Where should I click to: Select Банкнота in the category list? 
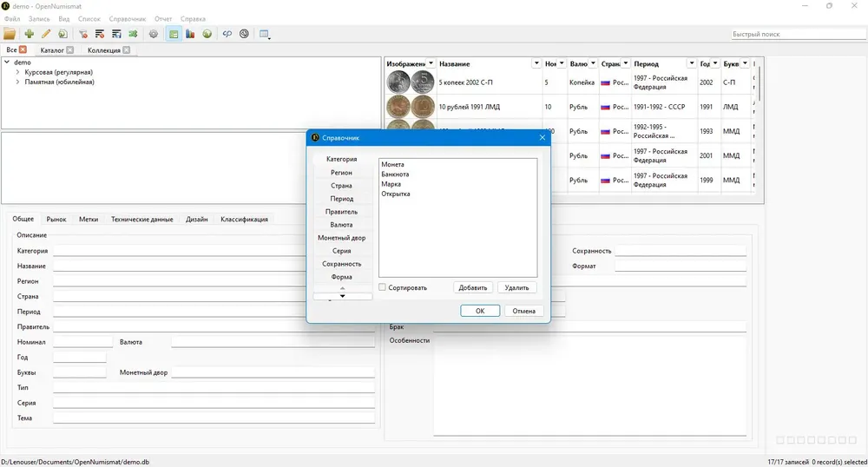(x=395, y=174)
